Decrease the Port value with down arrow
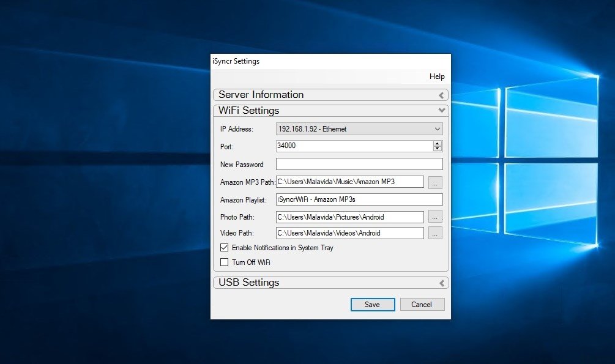 coord(438,149)
